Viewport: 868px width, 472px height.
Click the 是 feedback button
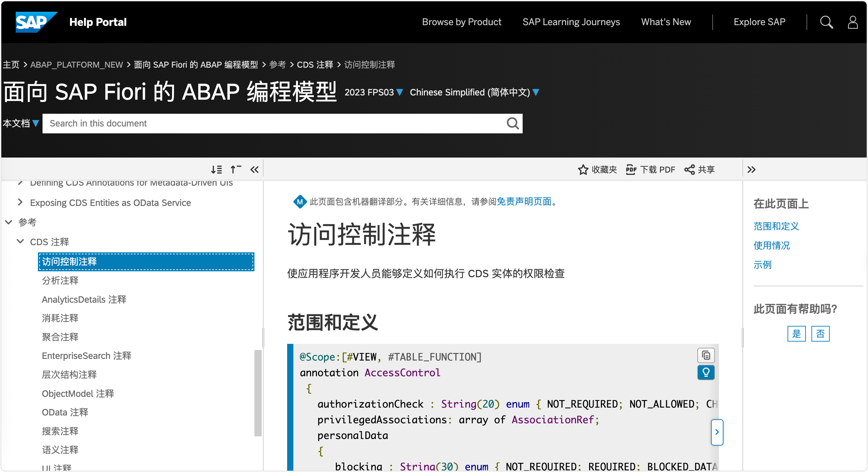coord(796,334)
